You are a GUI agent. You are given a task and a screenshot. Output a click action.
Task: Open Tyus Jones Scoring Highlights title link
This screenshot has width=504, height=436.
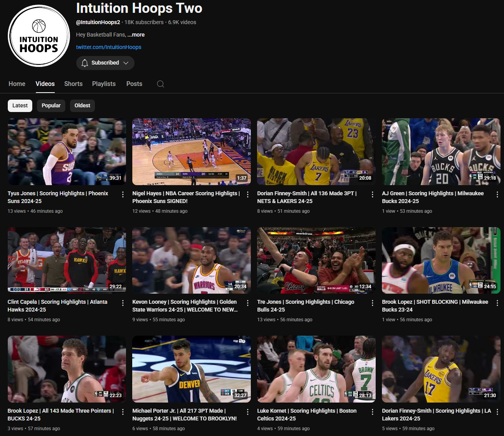58,197
